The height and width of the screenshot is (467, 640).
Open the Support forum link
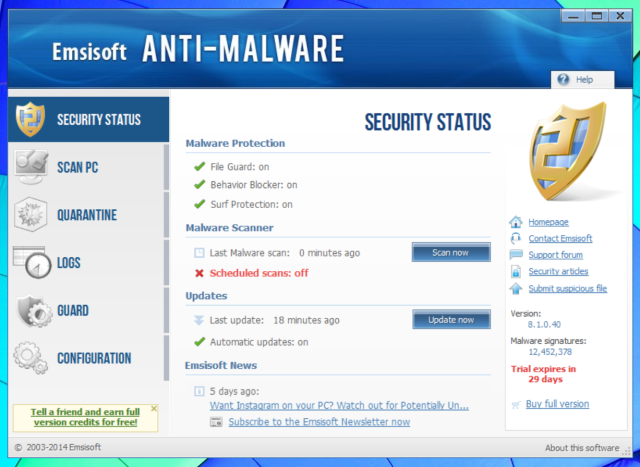point(558,255)
